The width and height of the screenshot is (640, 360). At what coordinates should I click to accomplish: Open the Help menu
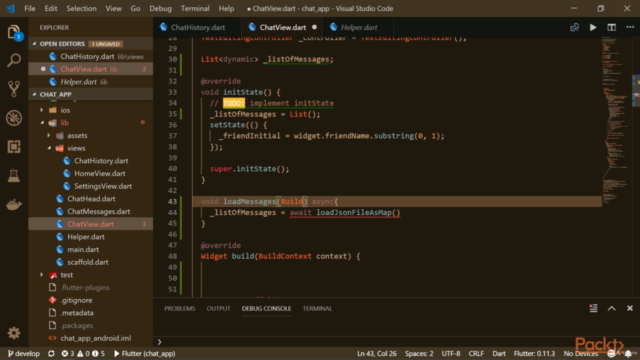[x=226, y=8]
